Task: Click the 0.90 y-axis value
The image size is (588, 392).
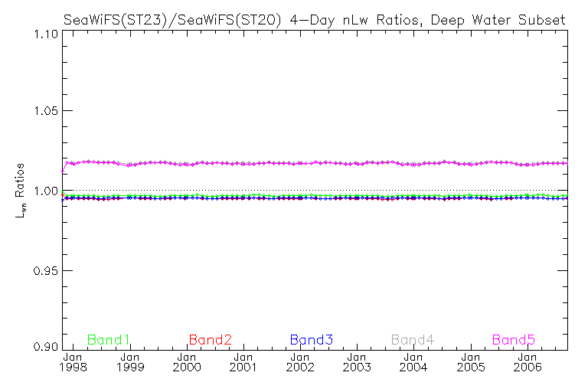Action: click(46, 346)
